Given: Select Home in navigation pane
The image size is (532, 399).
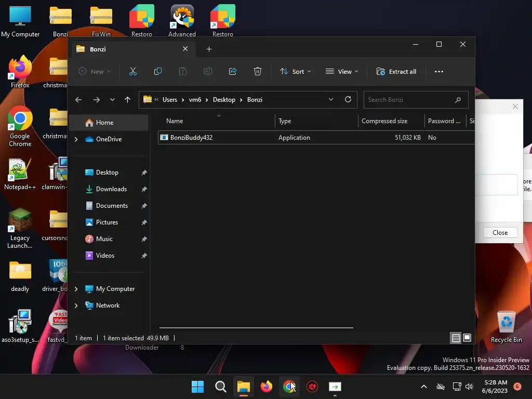Looking at the screenshot, I should [x=109, y=123].
